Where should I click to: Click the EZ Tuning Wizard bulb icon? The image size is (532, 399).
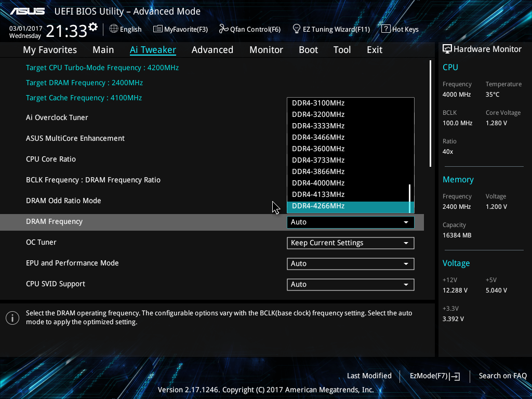[297, 29]
